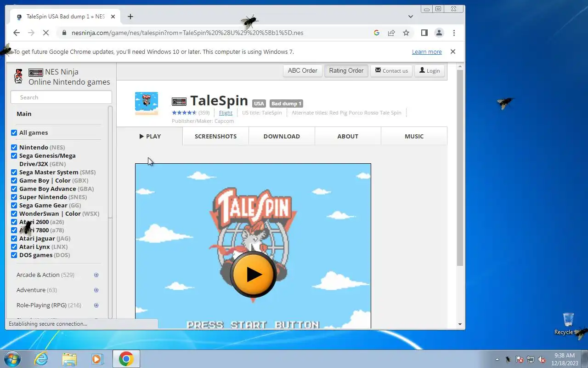
Task: Open the Action Center flag icon
Action: click(x=520, y=359)
